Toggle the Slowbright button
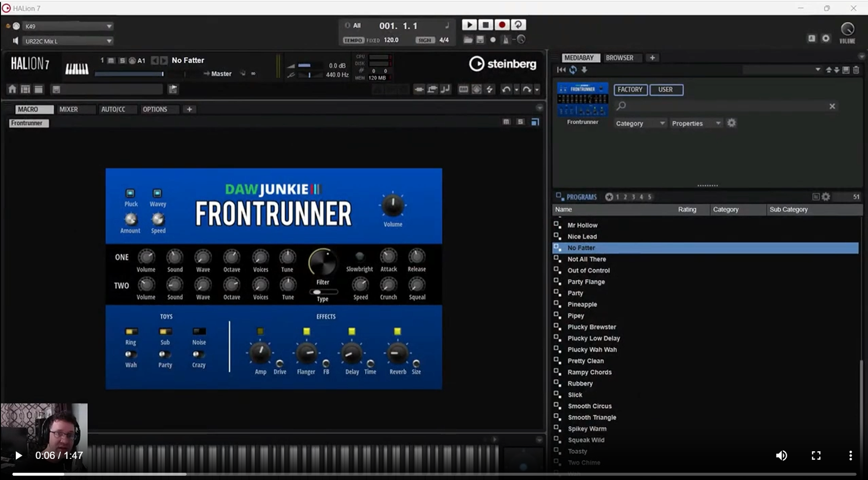 coord(359,256)
